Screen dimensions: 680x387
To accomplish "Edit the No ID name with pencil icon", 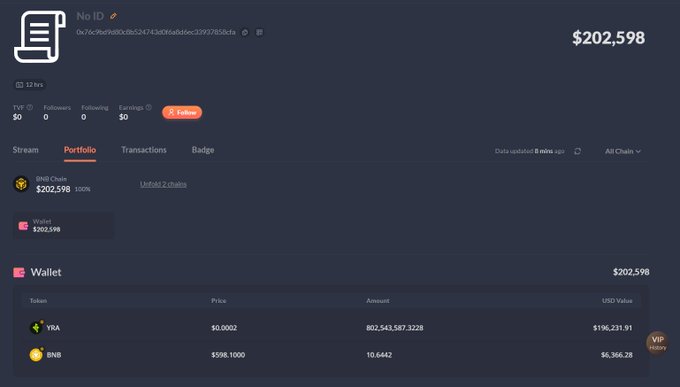I will 113,16.
